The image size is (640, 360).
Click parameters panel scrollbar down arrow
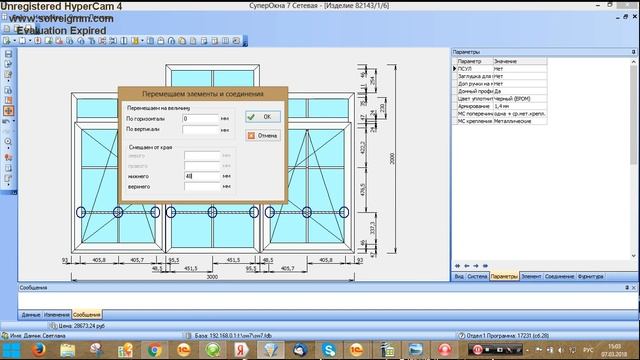pyautogui.click(x=633, y=256)
